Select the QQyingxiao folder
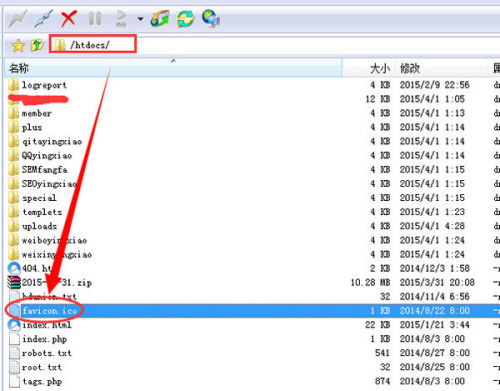Image resolution: width=500 pixels, height=391 pixels. 47,156
